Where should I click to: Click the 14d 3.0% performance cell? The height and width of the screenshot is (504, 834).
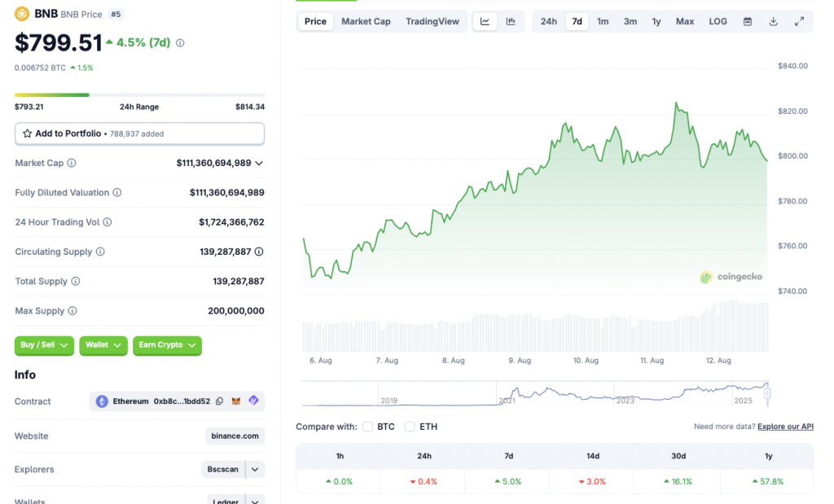coord(593,481)
